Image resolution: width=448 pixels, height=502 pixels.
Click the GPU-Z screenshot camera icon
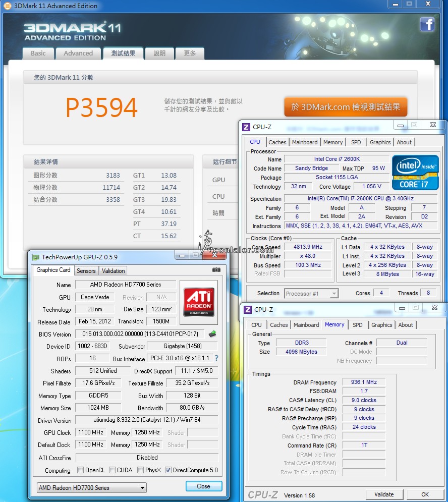216,270
